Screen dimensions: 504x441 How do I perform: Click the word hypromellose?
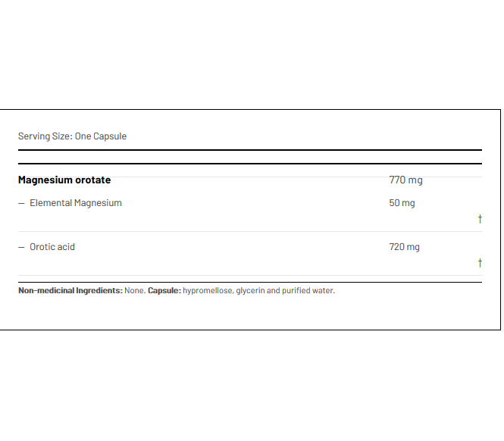(x=208, y=290)
